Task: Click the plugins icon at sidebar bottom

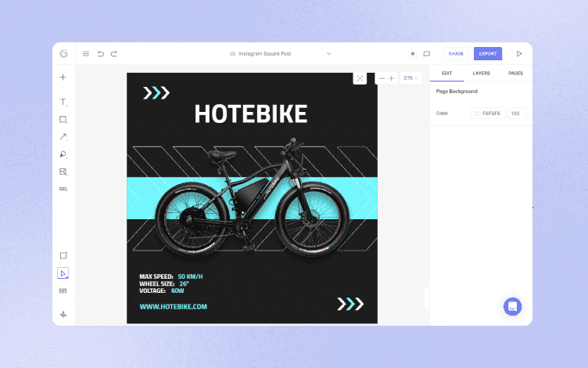Action: [63, 314]
